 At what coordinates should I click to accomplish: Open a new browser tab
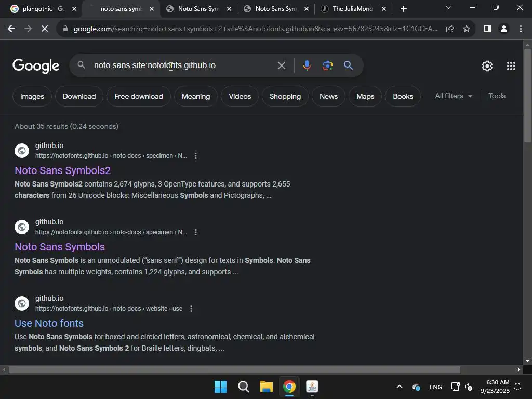click(403, 9)
